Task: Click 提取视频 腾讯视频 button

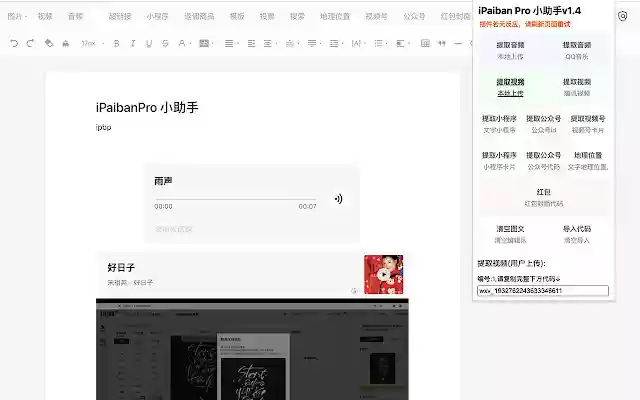Action: click(x=577, y=87)
